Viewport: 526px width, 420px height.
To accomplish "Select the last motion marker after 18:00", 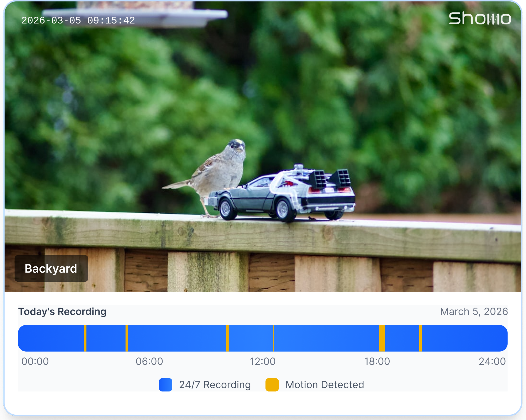I will tap(420, 338).
